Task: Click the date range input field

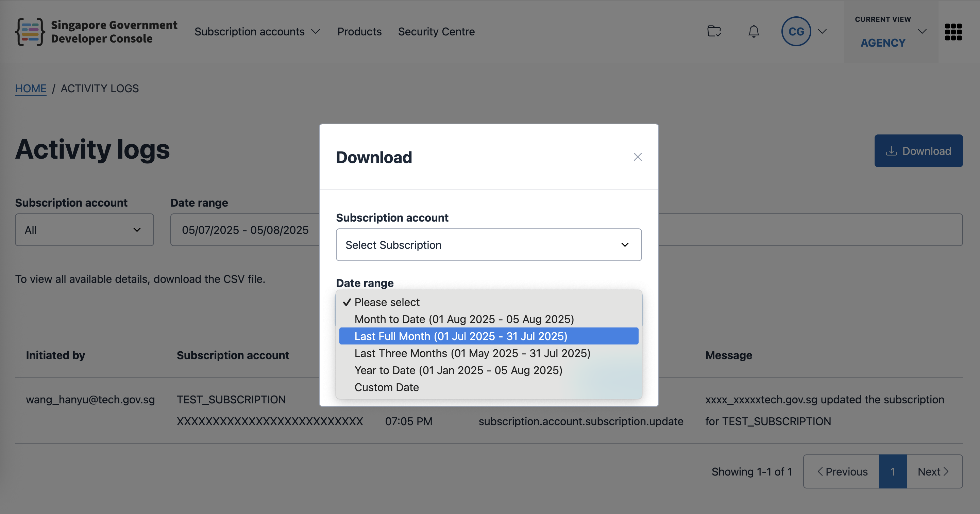Action: [x=245, y=230]
